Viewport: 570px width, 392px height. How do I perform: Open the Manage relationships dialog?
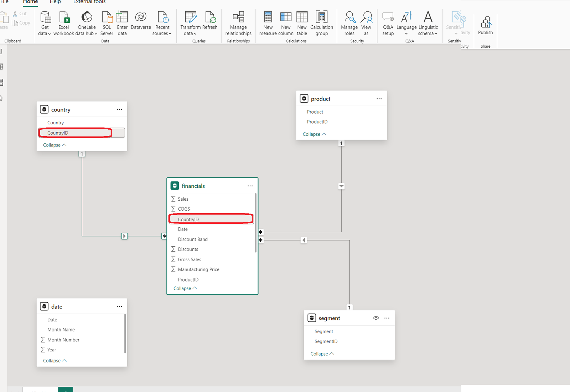click(x=238, y=22)
